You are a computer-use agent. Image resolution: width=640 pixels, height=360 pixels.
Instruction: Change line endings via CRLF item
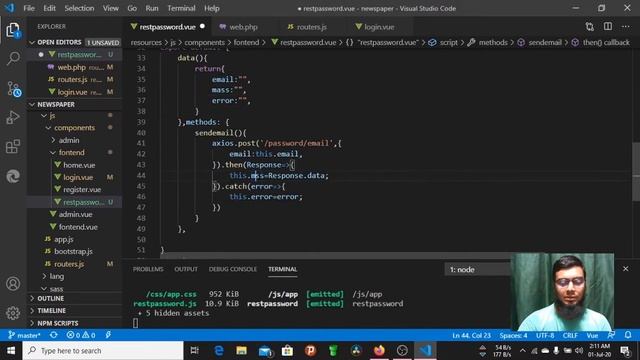(570, 335)
